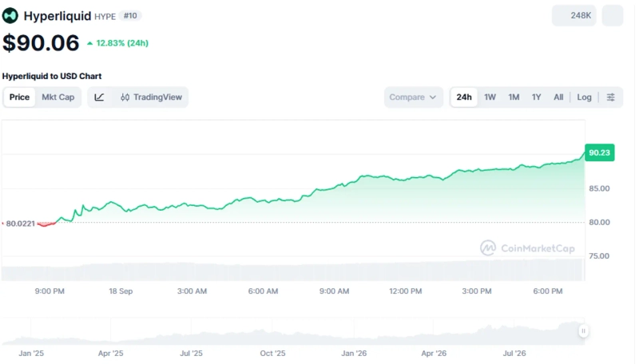Viewport: 639px width, 364px height.
Task: Open chart settings sliders icon
Action: coord(610,97)
